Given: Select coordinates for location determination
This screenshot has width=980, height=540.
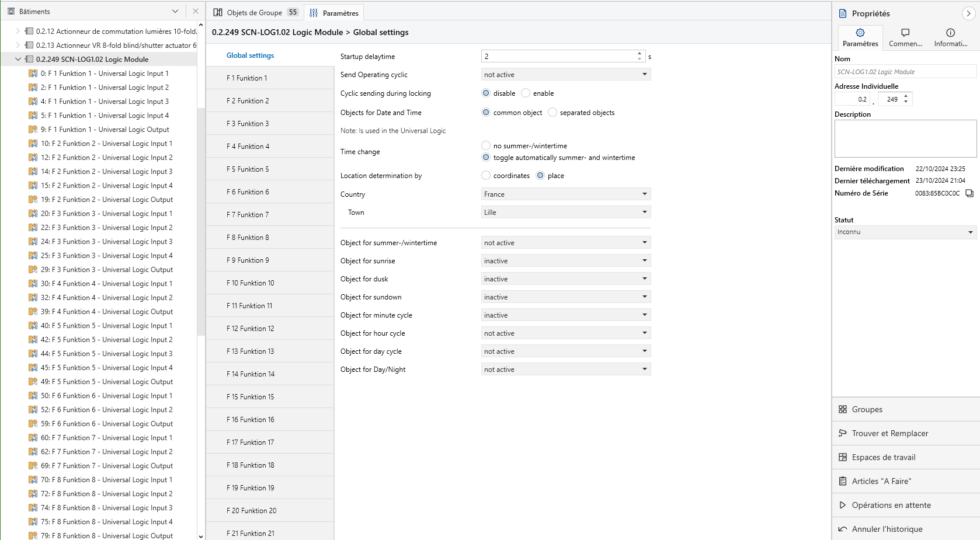Looking at the screenshot, I should tap(486, 175).
